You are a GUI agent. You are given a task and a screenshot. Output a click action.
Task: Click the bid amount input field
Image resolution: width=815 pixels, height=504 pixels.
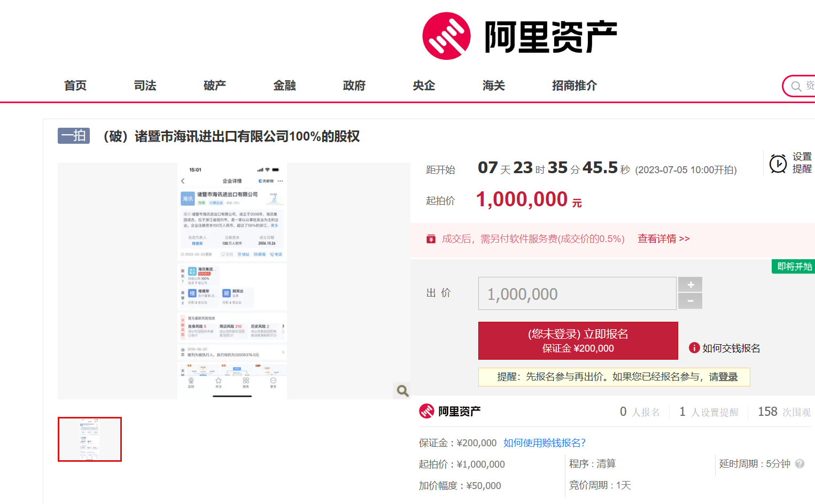pos(577,293)
